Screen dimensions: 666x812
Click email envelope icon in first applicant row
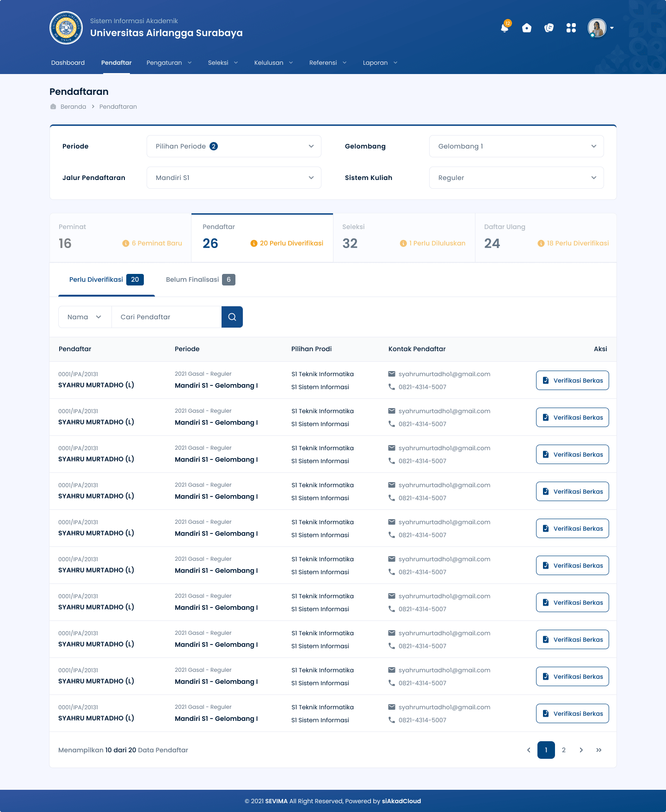(x=392, y=374)
